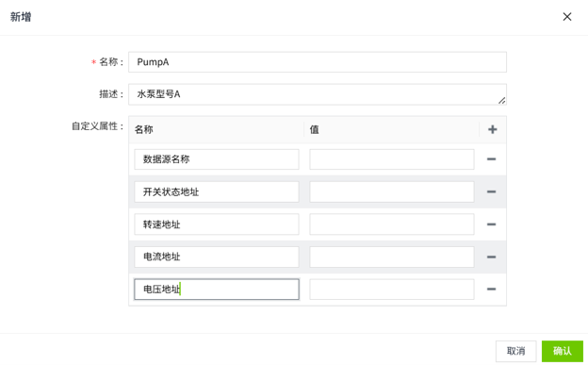Click the 名称 field containing PumpA
Image resolution: width=588 pixels, height=365 pixels.
pos(318,62)
